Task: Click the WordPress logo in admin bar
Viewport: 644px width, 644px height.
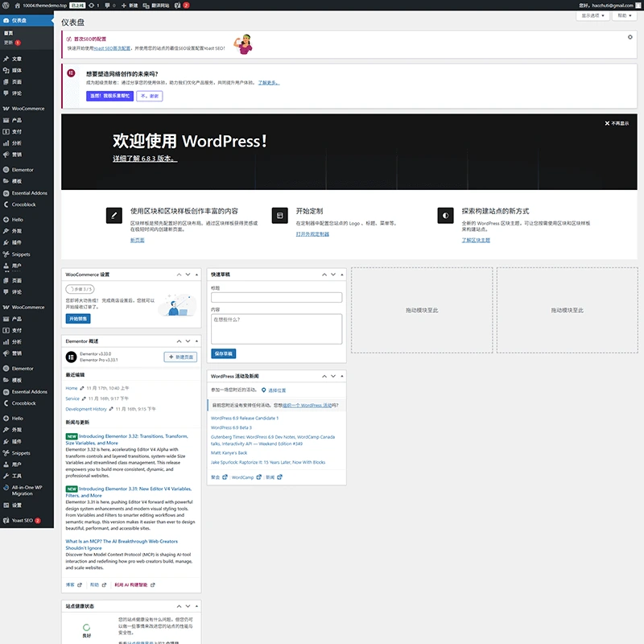Action: (x=6, y=5)
